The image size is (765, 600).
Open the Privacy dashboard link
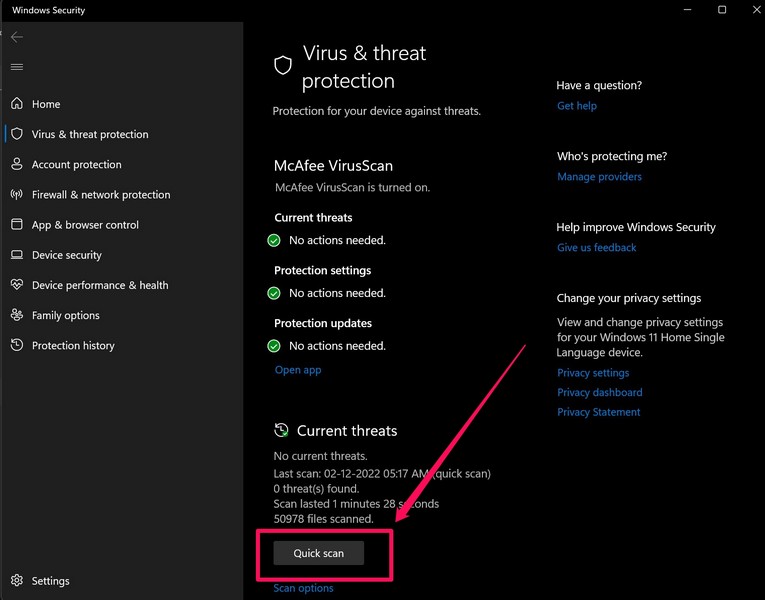coord(599,393)
